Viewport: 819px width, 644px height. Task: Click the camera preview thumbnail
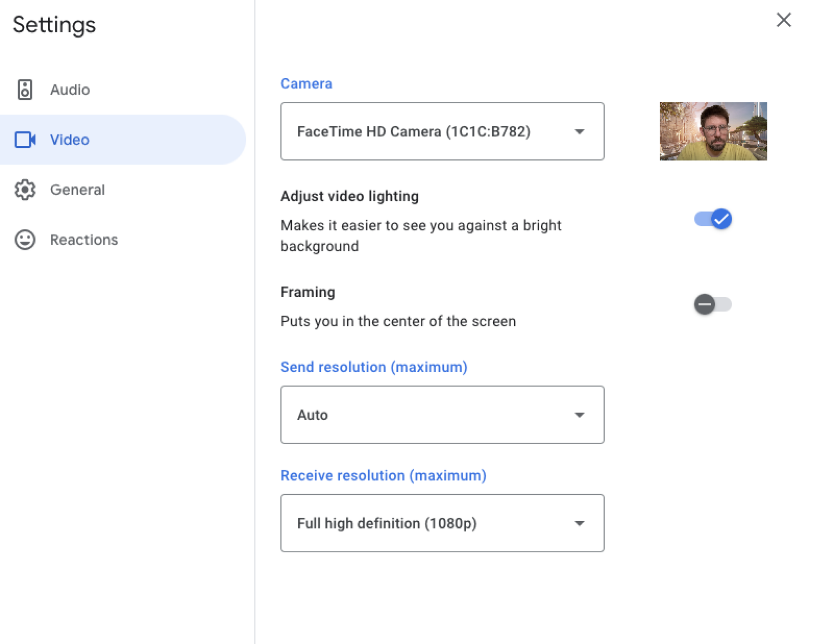pyautogui.click(x=713, y=131)
